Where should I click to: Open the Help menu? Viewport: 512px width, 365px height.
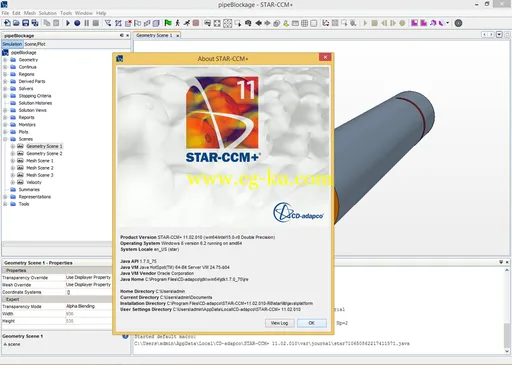point(101,13)
